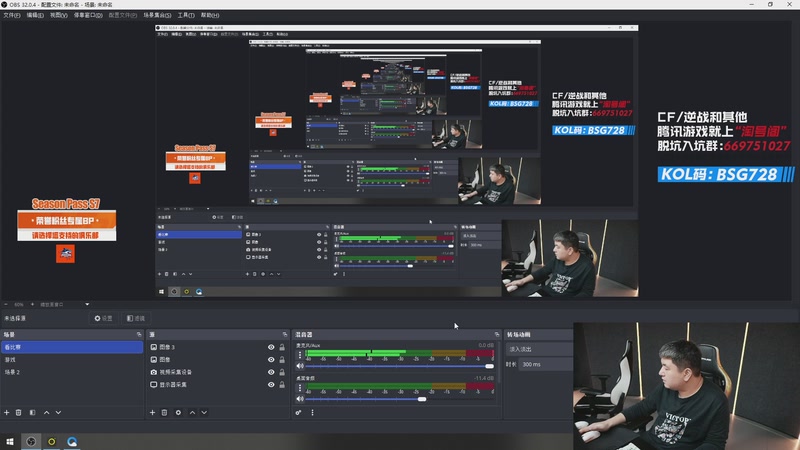Image resolution: width=800 pixels, height=450 pixels.
Task: Pop out the Sources (源) dock
Action: click(x=285, y=335)
